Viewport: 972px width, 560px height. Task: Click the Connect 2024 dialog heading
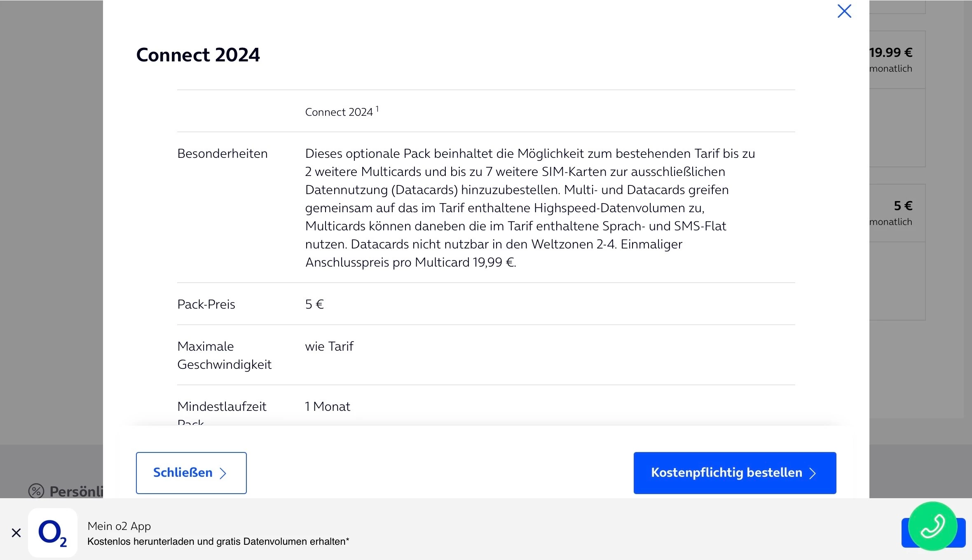(x=198, y=55)
